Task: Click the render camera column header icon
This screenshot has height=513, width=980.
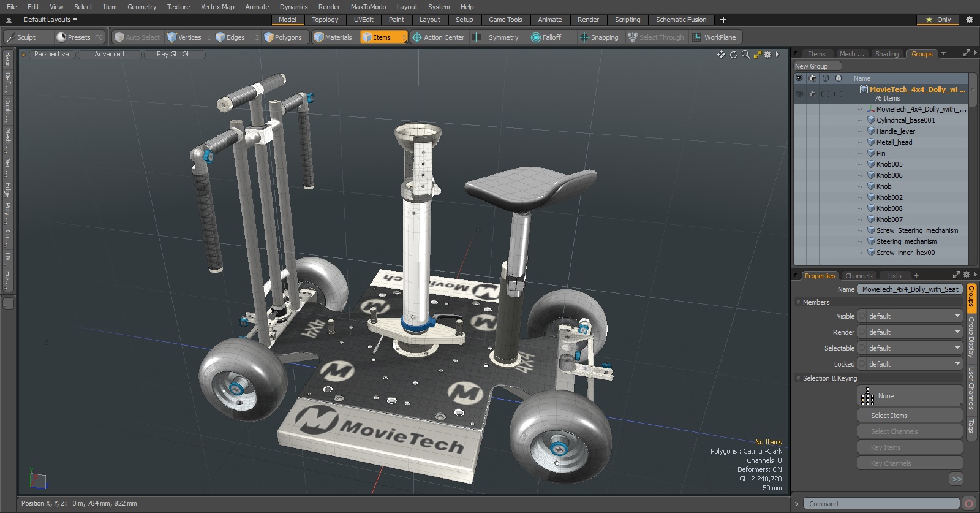Action: [813, 78]
